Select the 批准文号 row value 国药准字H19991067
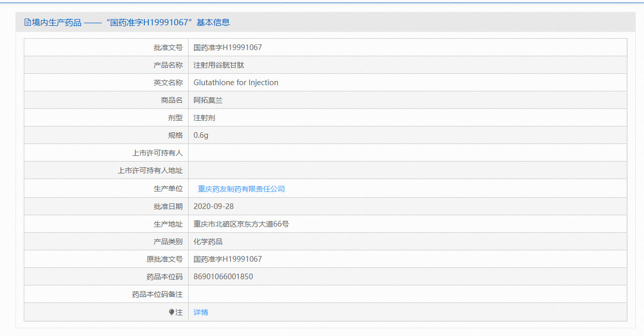 pyautogui.click(x=227, y=47)
